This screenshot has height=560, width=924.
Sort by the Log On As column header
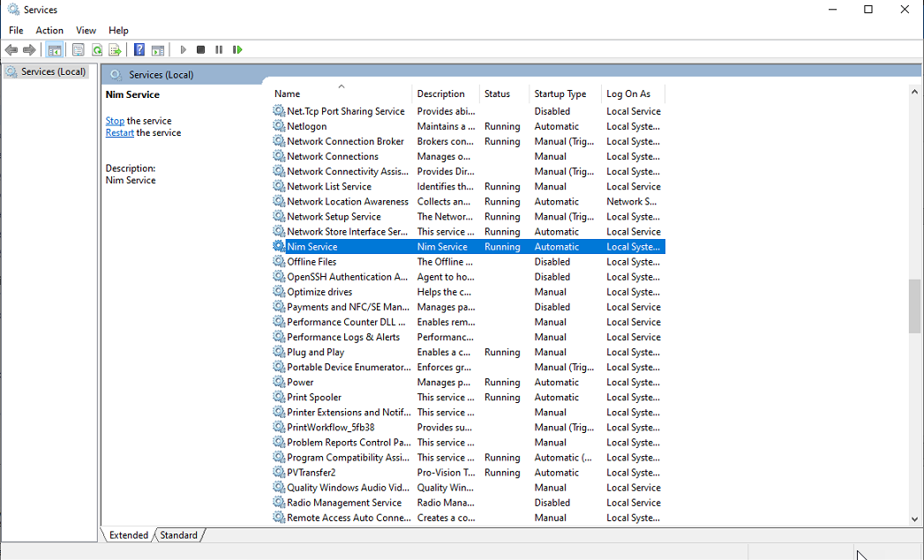pos(627,93)
